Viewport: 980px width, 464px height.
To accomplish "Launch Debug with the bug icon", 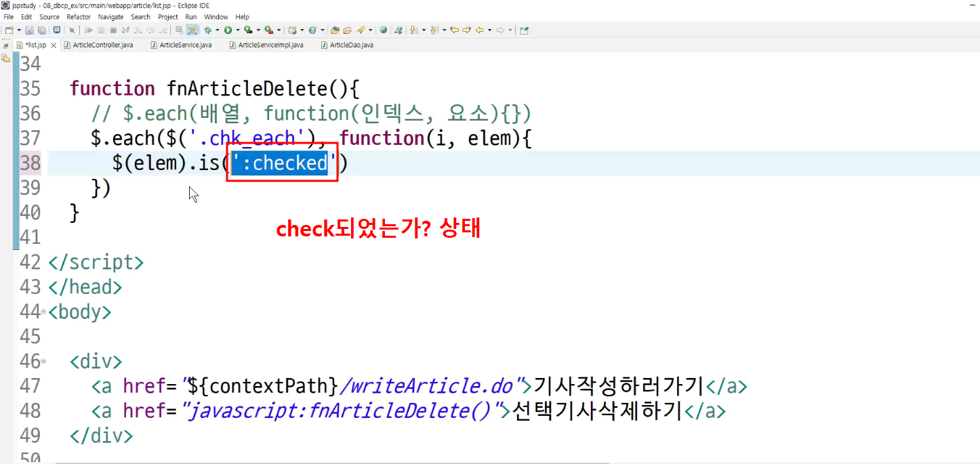I will (x=207, y=30).
